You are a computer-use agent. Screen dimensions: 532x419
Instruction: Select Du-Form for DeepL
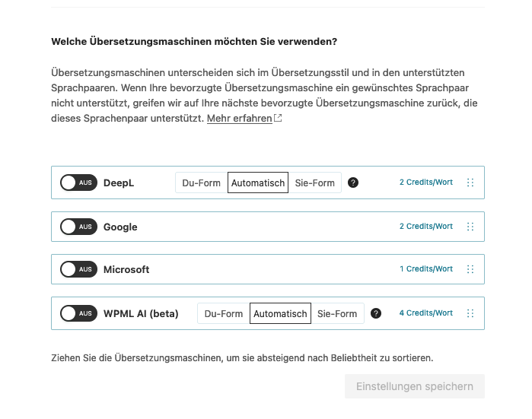(x=202, y=183)
